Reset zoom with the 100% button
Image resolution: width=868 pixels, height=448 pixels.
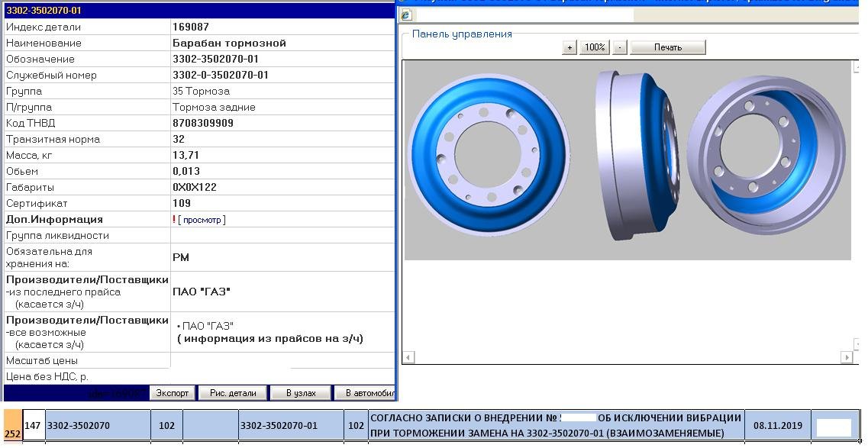(595, 47)
